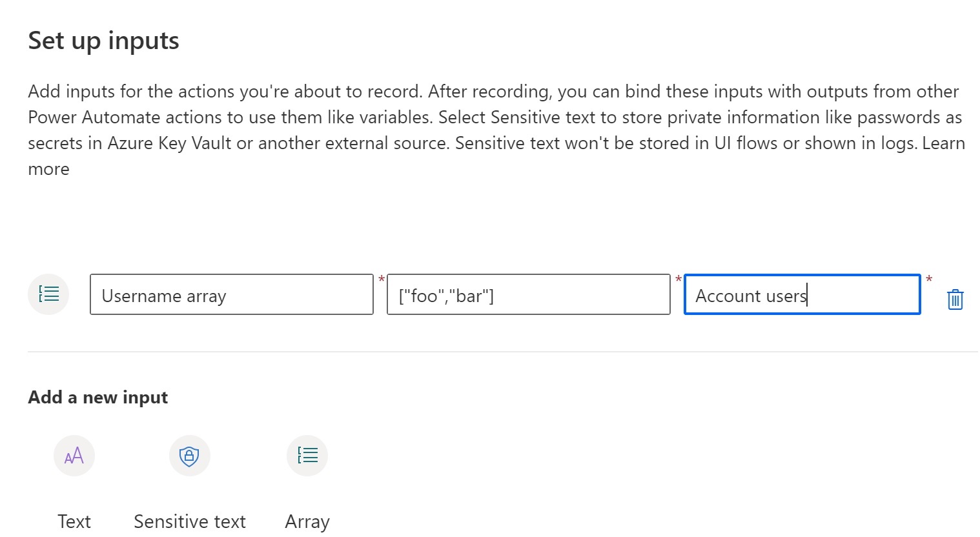
Task: Add a new Text input using the AA icon
Action: [x=74, y=456]
